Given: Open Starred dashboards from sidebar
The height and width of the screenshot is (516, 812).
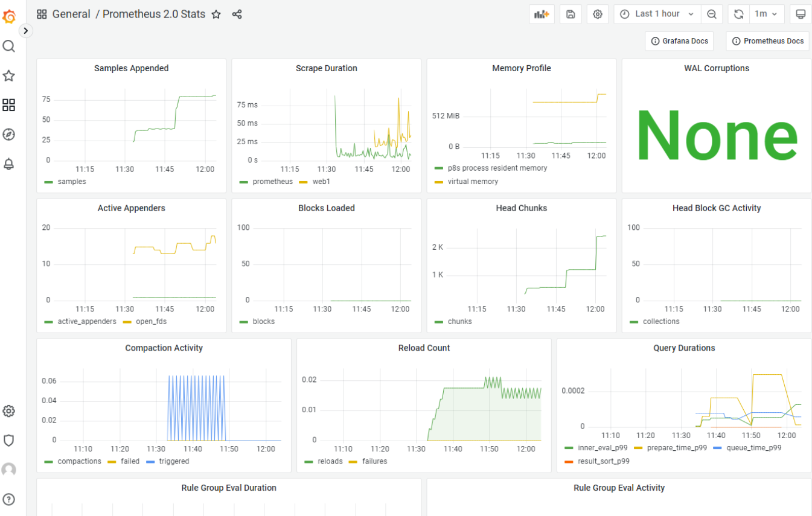Looking at the screenshot, I should coord(9,76).
